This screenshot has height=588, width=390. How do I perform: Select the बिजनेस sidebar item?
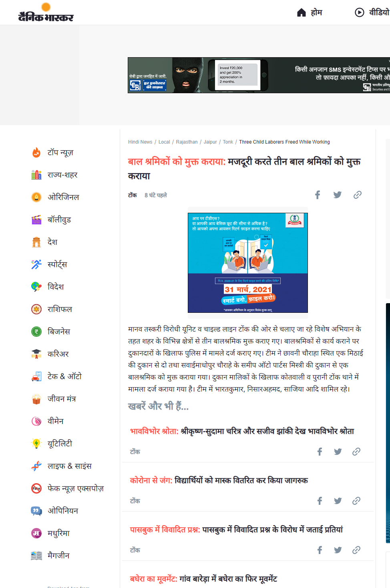tap(58, 332)
